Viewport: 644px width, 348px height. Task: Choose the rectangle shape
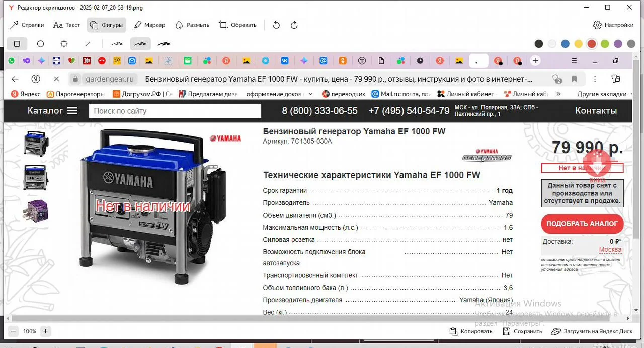coord(17,44)
